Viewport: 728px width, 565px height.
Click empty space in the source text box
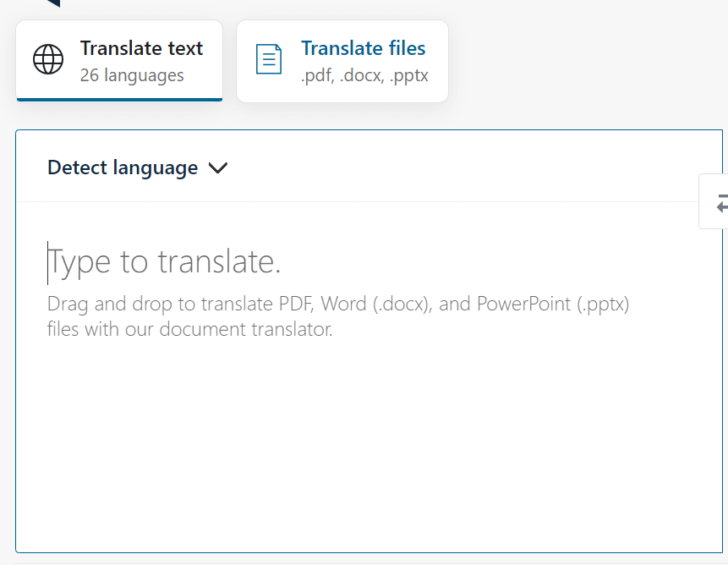coord(364,448)
